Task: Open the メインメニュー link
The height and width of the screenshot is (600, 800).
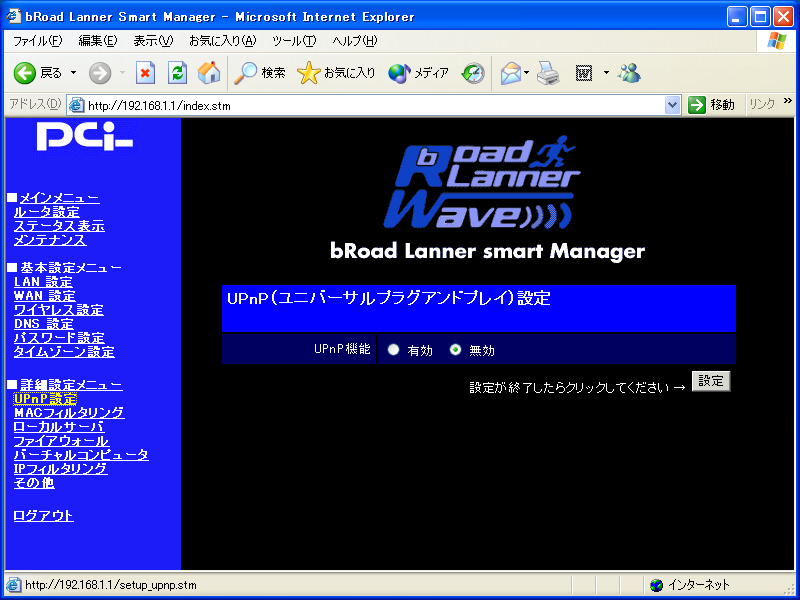Action: click(x=59, y=198)
